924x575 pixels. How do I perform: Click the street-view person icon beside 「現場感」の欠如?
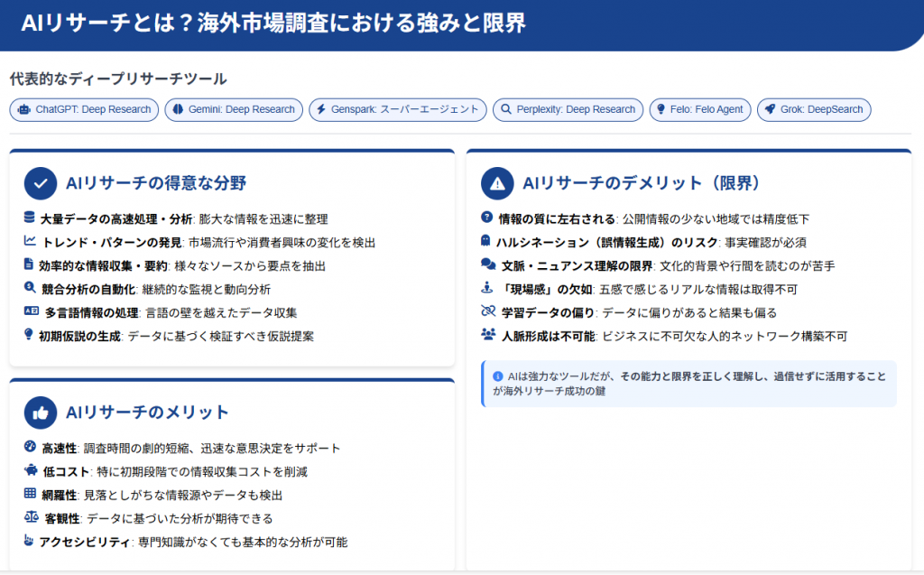coord(486,288)
